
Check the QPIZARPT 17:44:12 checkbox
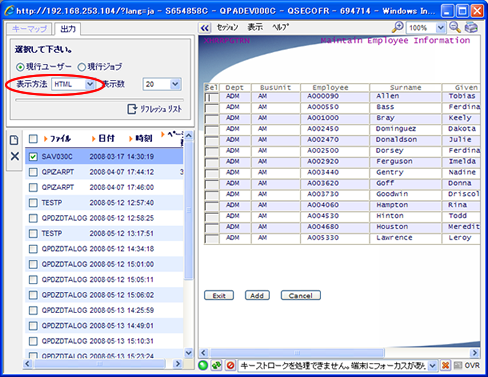tap(33, 172)
